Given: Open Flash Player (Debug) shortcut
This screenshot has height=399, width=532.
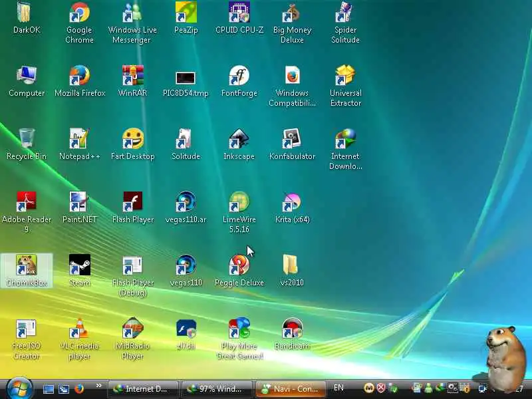Looking at the screenshot, I should 132,265.
